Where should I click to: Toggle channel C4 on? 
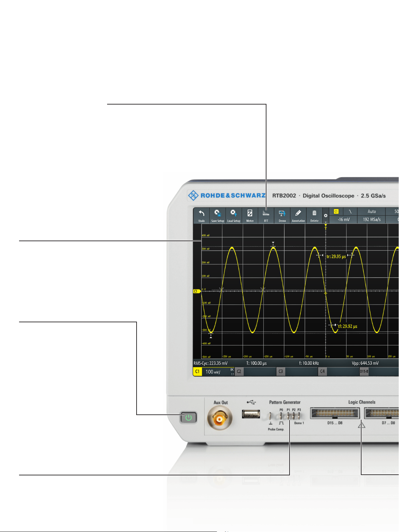click(x=322, y=372)
